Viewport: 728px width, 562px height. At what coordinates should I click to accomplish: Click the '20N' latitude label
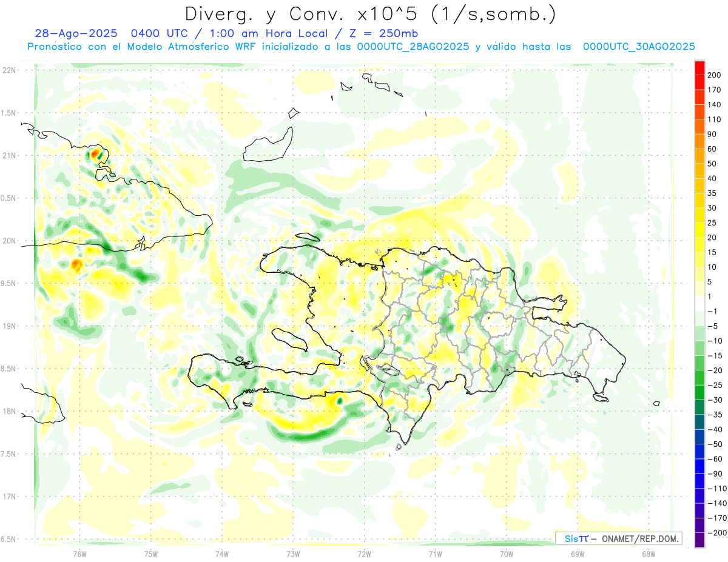point(9,241)
